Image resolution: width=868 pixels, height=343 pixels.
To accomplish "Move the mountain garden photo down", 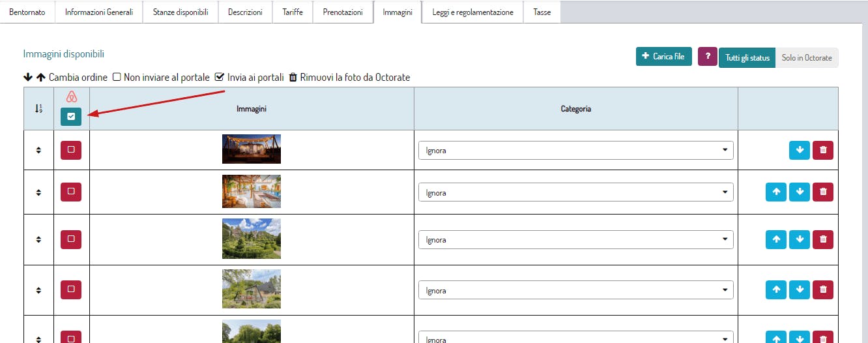I will pyautogui.click(x=800, y=239).
